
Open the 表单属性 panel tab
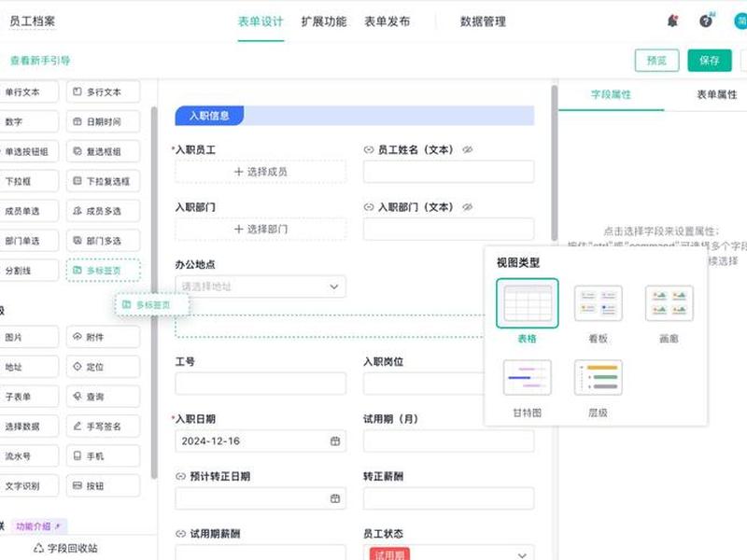coord(716,94)
